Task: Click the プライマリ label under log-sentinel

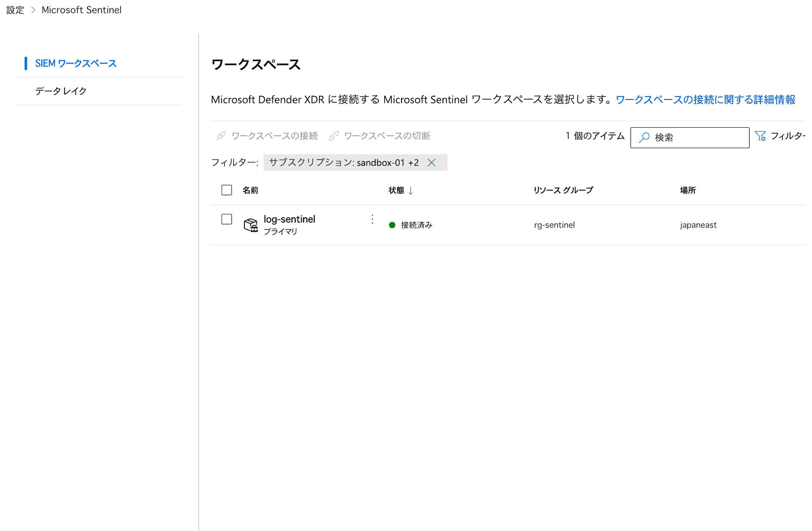Action: (x=281, y=232)
